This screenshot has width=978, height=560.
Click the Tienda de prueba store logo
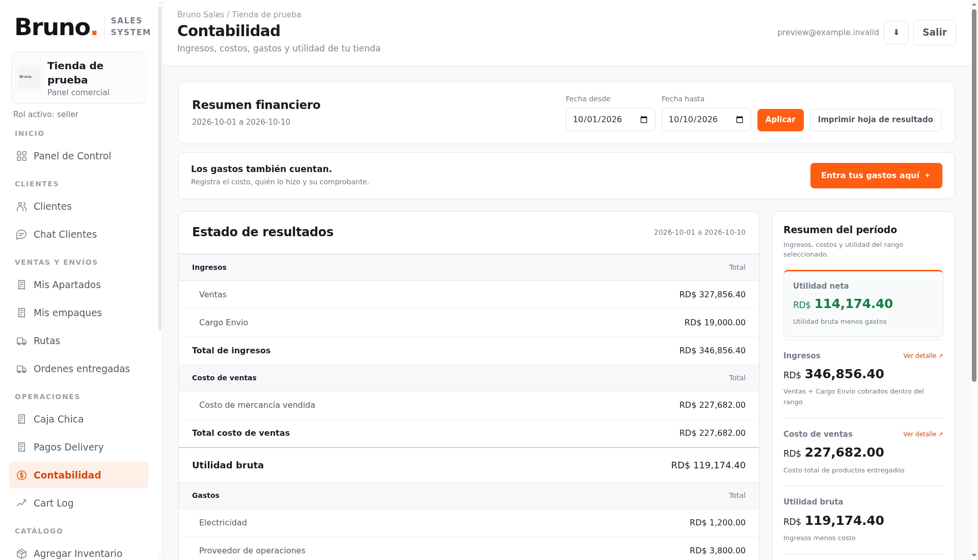coord(29,77)
